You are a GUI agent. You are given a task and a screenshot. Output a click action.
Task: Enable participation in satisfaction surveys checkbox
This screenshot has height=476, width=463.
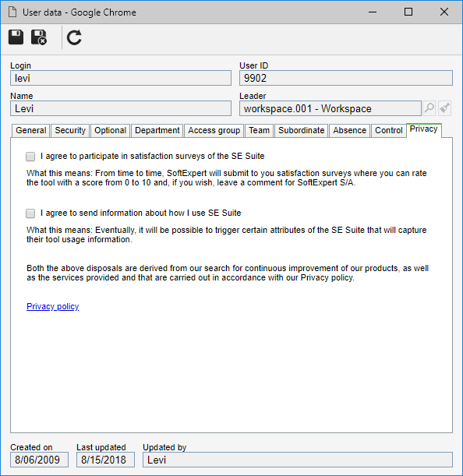30,157
